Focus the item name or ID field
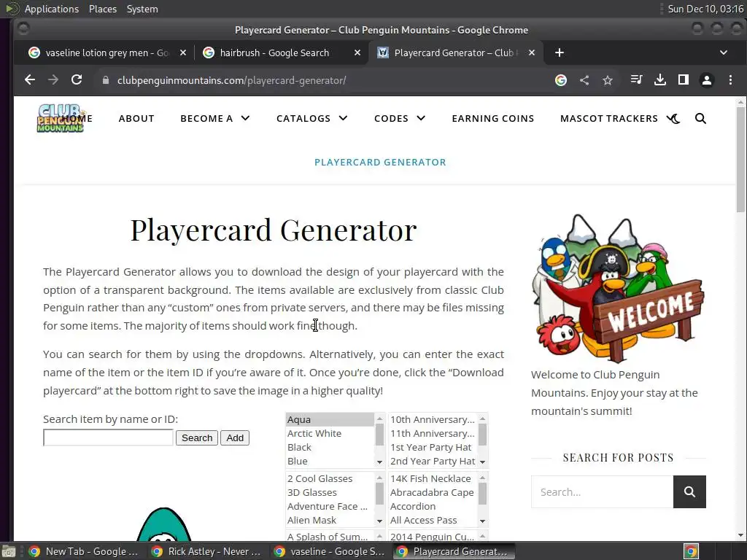 [108, 437]
